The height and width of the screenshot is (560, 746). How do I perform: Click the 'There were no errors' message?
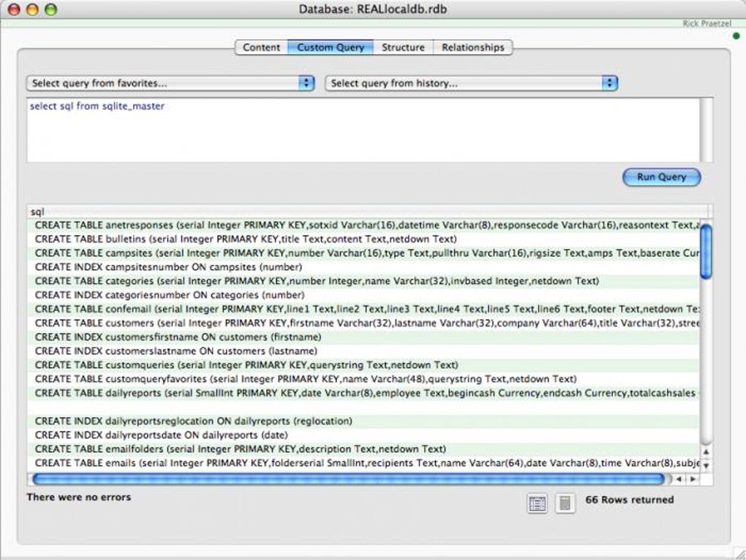click(x=78, y=497)
